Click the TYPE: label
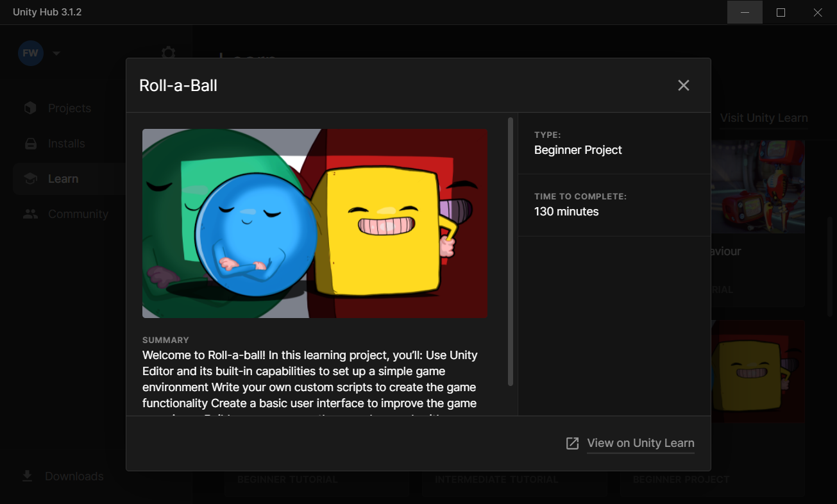The width and height of the screenshot is (837, 504). [548, 135]
